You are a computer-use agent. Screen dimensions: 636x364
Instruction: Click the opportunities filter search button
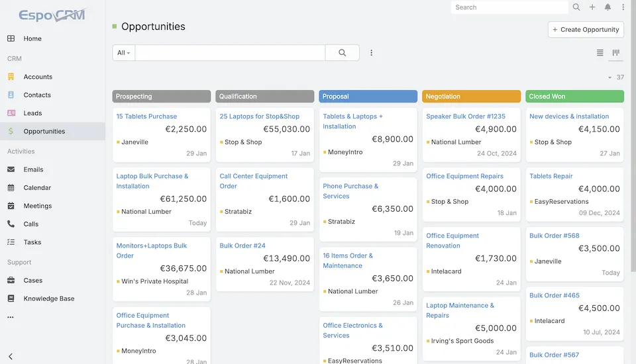click(x=342, y=53)
